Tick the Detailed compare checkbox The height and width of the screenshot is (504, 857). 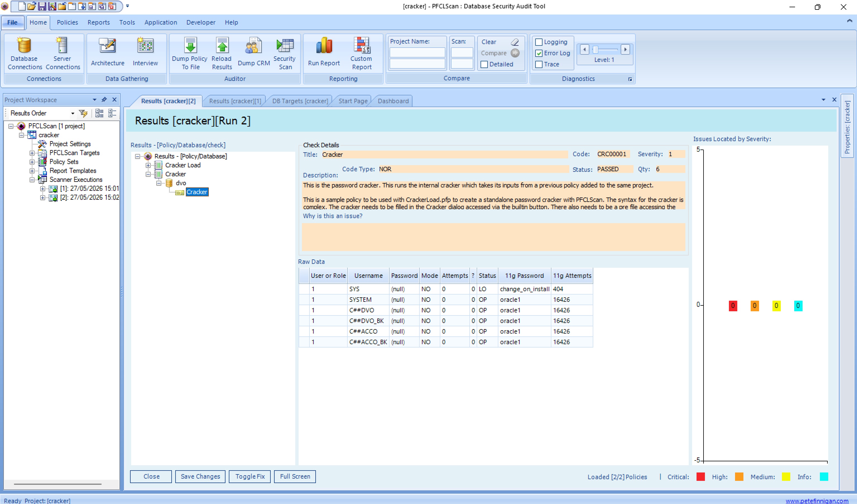(484, 64)
